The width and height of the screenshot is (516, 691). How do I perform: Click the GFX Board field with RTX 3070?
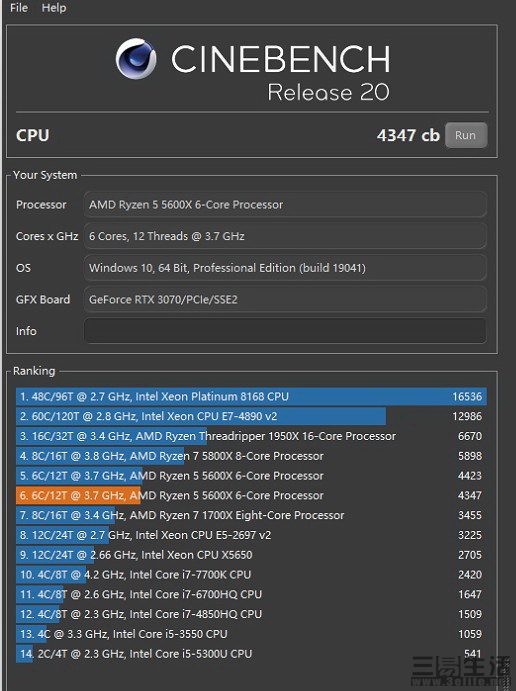coord(285,300)
